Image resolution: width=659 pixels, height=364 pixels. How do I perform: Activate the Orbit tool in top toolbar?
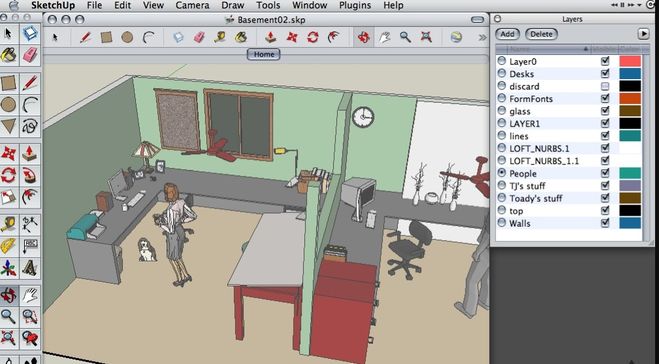[363, 37]
